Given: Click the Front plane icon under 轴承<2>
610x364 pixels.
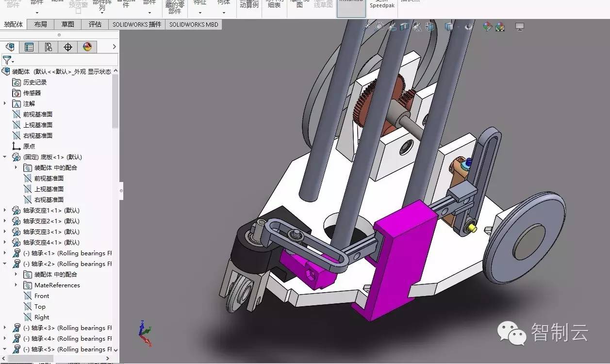Looking at the screenshot, I should pos(28,296).
